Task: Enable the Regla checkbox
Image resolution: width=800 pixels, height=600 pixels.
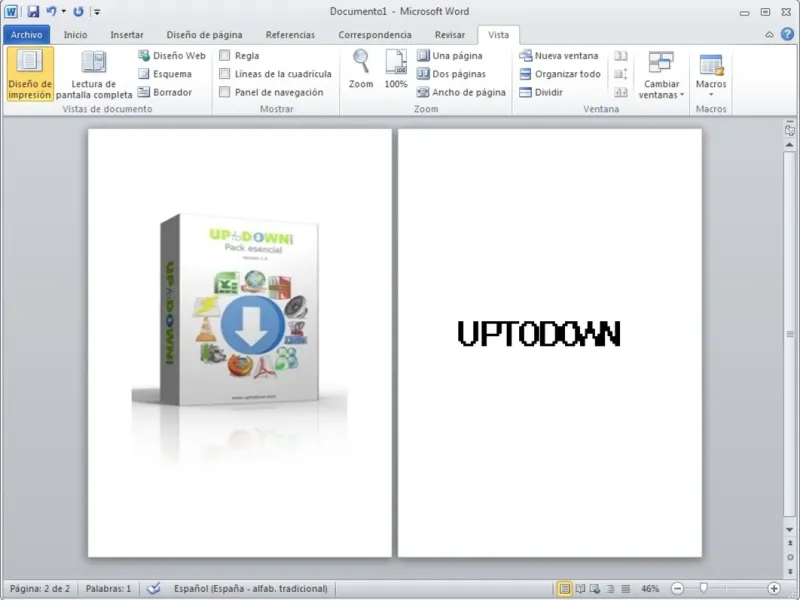Action: pos(224,56)
